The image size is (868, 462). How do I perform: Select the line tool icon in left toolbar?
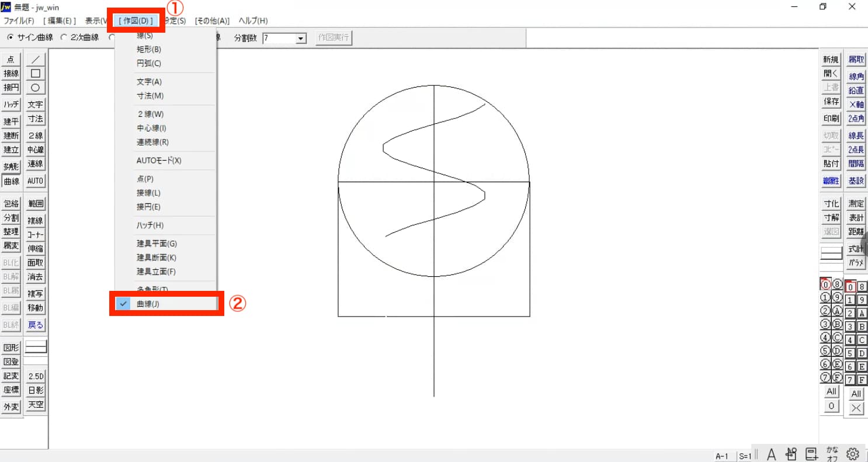tap(36, 60)
